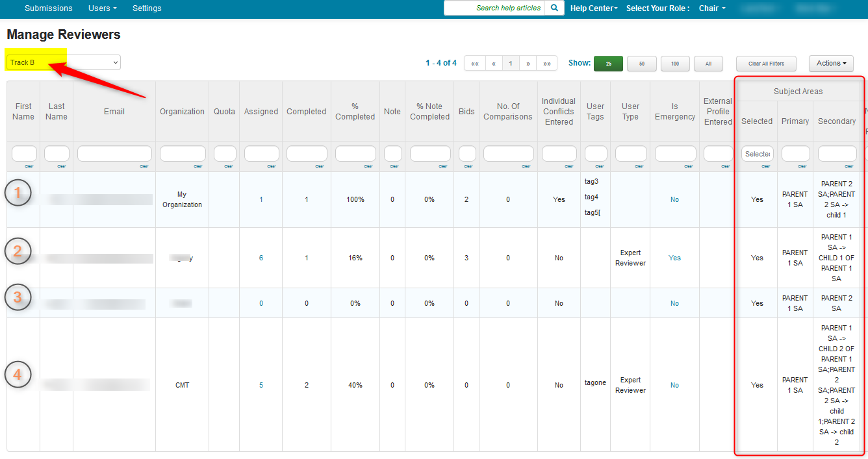Sort by Quota column header
Image resolution: width=868 pixels, height=459 pixels.
point(225,112)
